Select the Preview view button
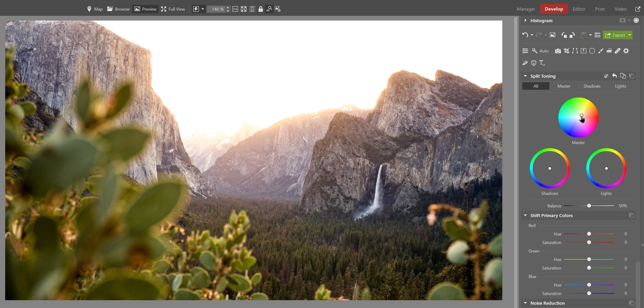 pyautogui.click(x=145, y=9)
